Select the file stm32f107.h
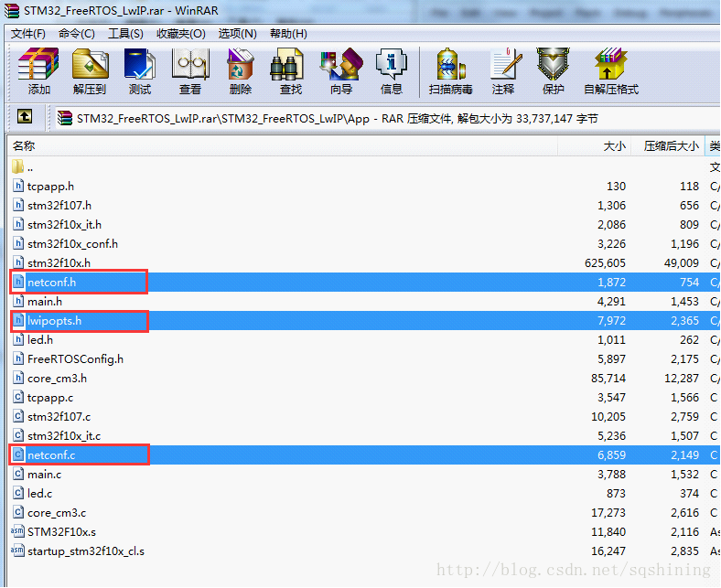This screenshot has width=721, height=588. (x=59, y=205)
